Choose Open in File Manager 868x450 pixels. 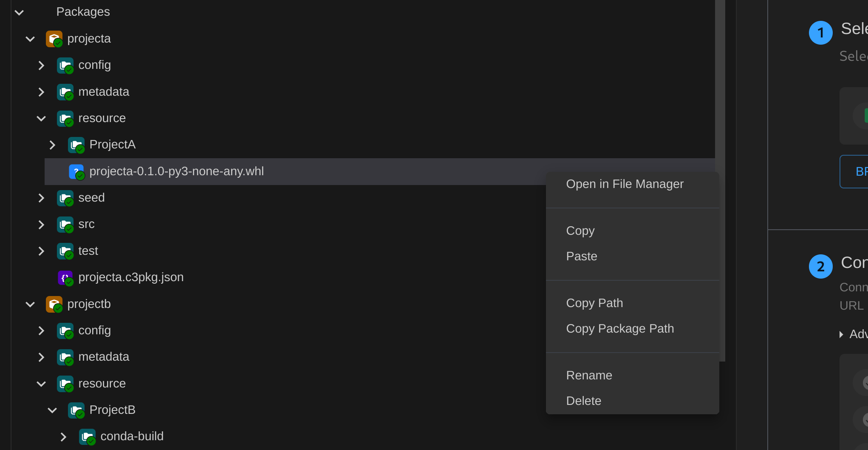point(625,184)
